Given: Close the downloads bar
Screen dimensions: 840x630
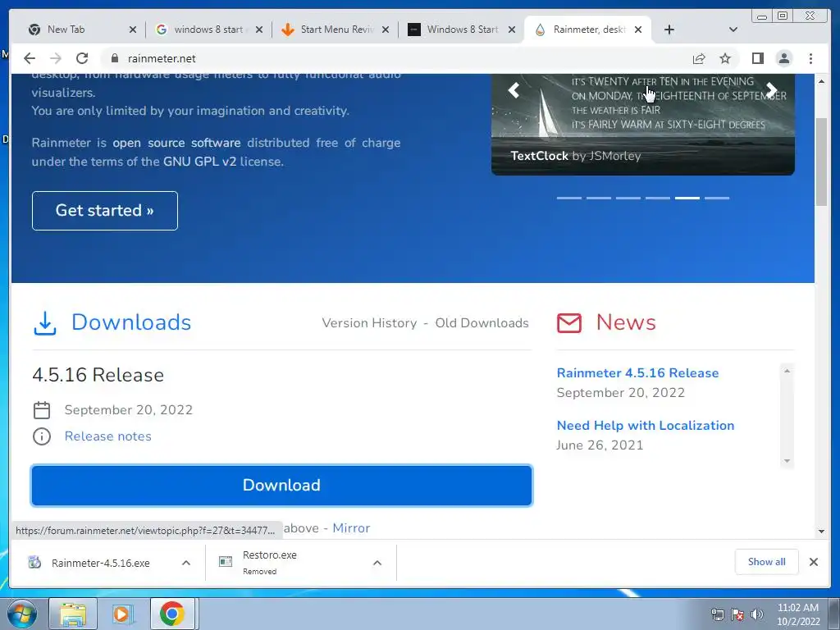Looking at the screenshot, I should pyautogui.click(x=813, y=562).
